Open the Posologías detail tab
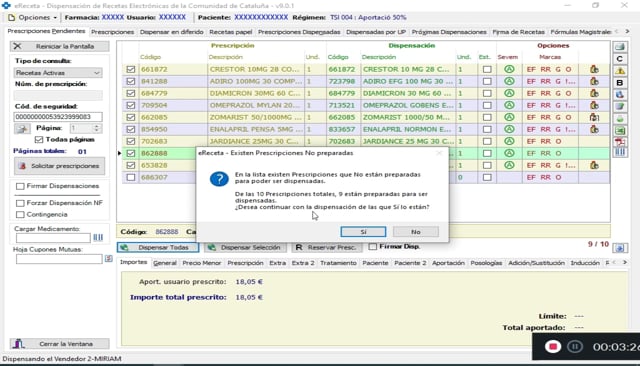 point(486,263)
